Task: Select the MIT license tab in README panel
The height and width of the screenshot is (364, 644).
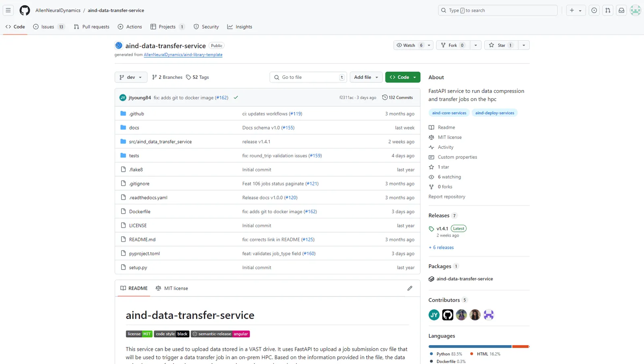Action: [x=172, y=288]
